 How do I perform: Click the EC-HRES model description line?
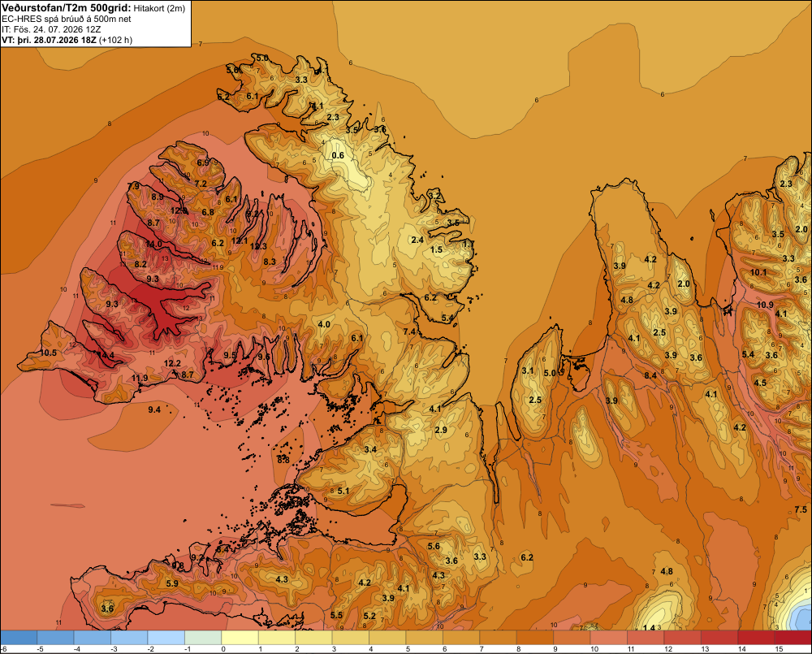67,19
